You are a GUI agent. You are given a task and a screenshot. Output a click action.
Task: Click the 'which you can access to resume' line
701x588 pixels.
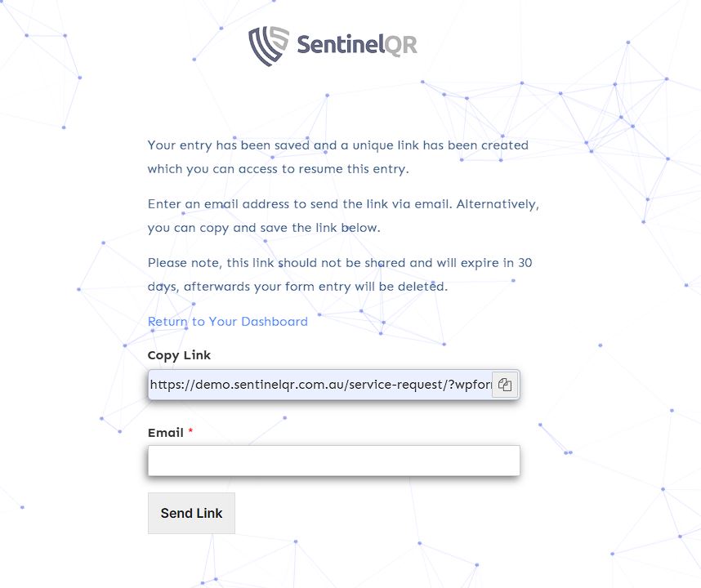coord(278,169)
